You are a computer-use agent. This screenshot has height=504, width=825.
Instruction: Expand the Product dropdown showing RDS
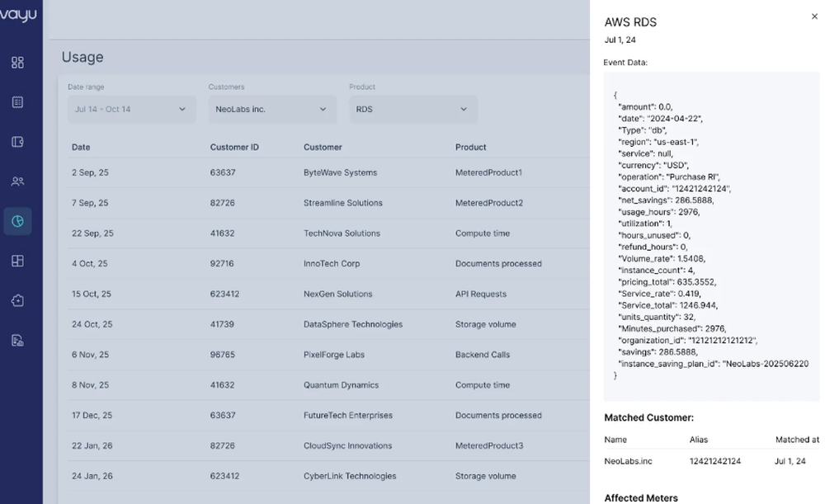click(412, 108)
